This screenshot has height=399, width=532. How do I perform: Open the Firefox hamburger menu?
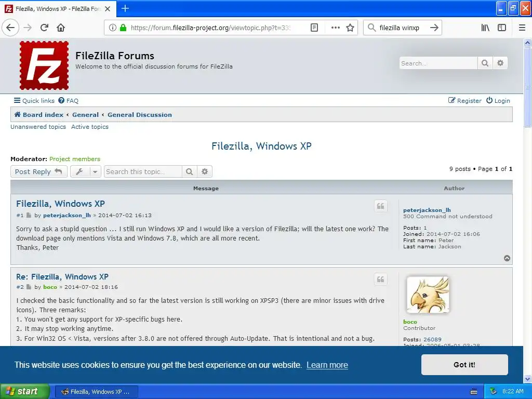coord(522,28)
